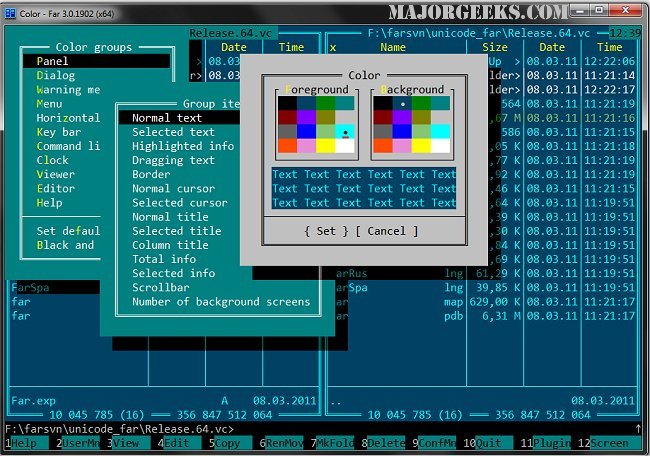Click the Size column header in right panel
Screen dimensions: 650x456
coord(495,47)
